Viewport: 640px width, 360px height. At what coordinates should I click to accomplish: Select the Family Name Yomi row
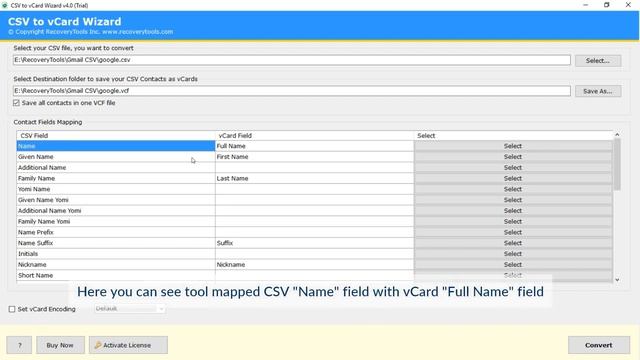click(116, 222)
